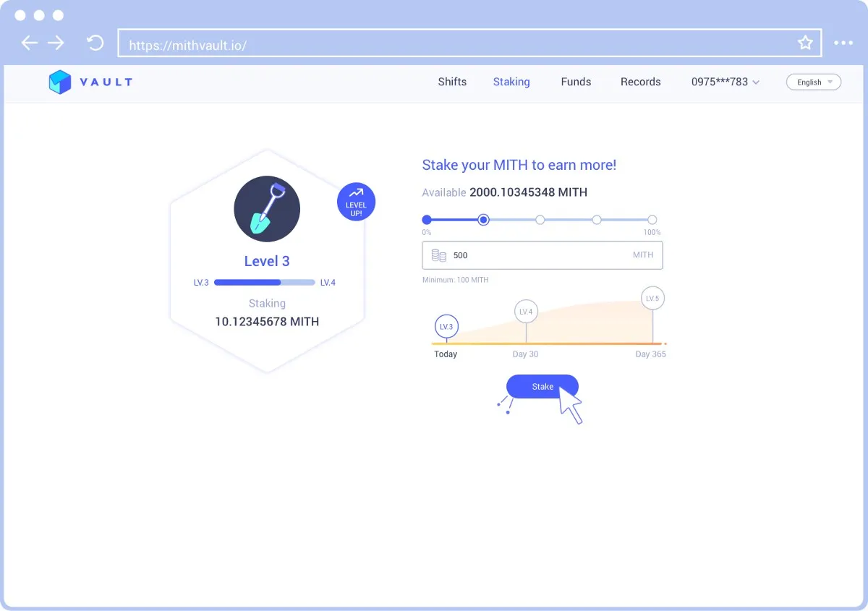Click the browser forward arrow

click(x=56, y=43)
